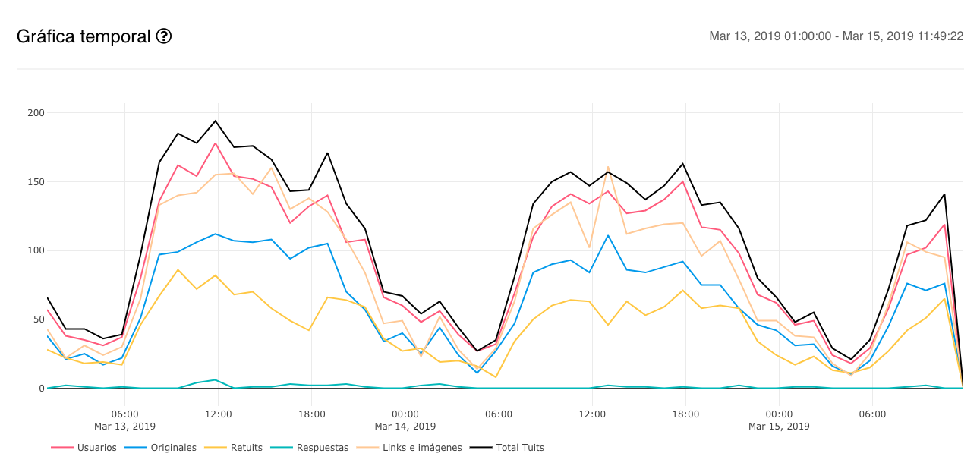Toggle Links e imágenes series visibility

click(x=422, y=448)
